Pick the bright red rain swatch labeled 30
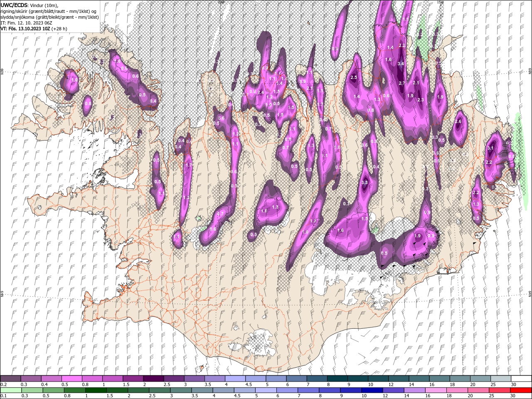This screenshot has width=532, height=399. coord(521,390)
